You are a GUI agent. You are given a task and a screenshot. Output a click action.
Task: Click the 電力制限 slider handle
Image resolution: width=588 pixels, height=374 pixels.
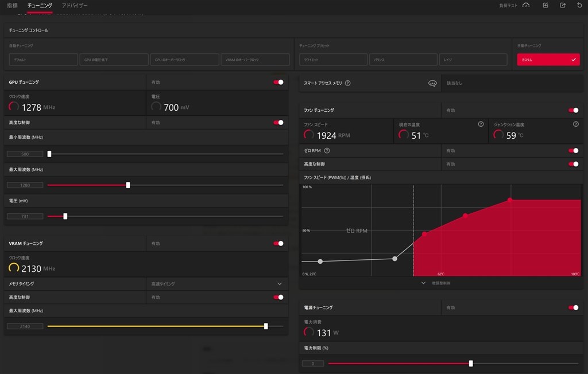click(x=471, y=363)
